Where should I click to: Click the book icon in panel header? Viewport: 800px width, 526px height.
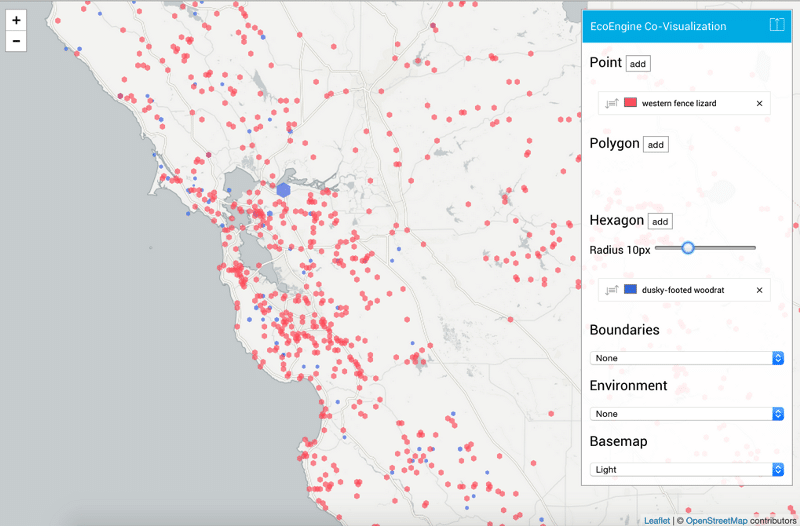[777, 25]
